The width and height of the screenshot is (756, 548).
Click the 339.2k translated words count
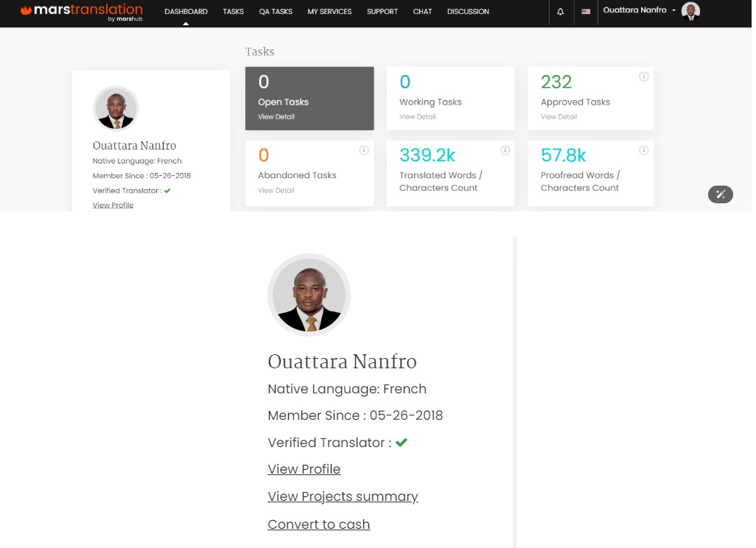tap(427, 155)
